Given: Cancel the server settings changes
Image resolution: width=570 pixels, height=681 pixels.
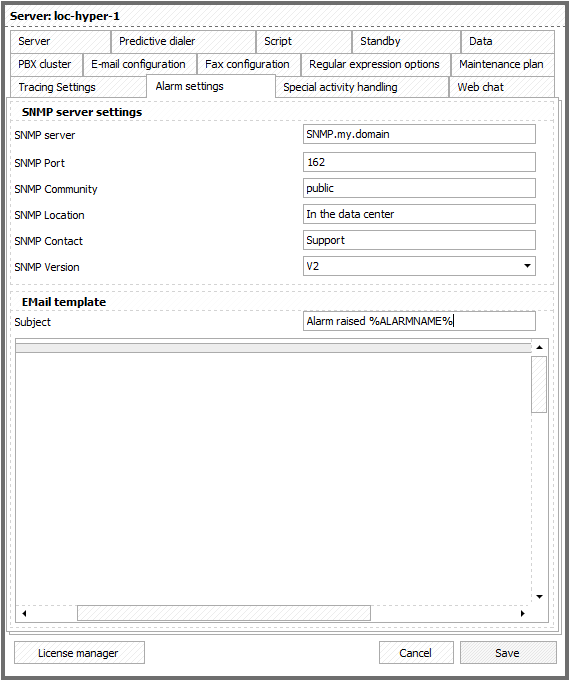Looking at the screenshot, I should 416,653.
